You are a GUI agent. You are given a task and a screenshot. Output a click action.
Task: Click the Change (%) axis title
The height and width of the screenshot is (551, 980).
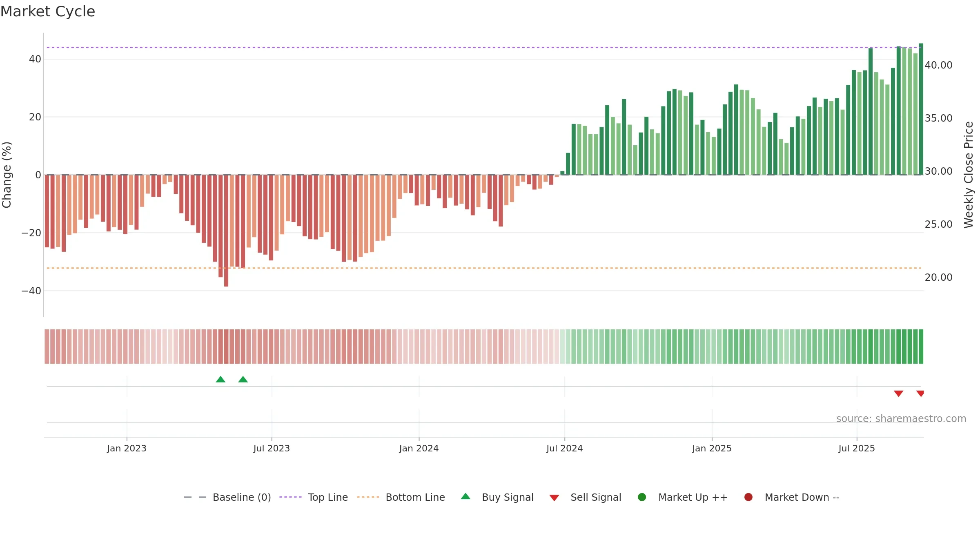[x=7, y=175]
